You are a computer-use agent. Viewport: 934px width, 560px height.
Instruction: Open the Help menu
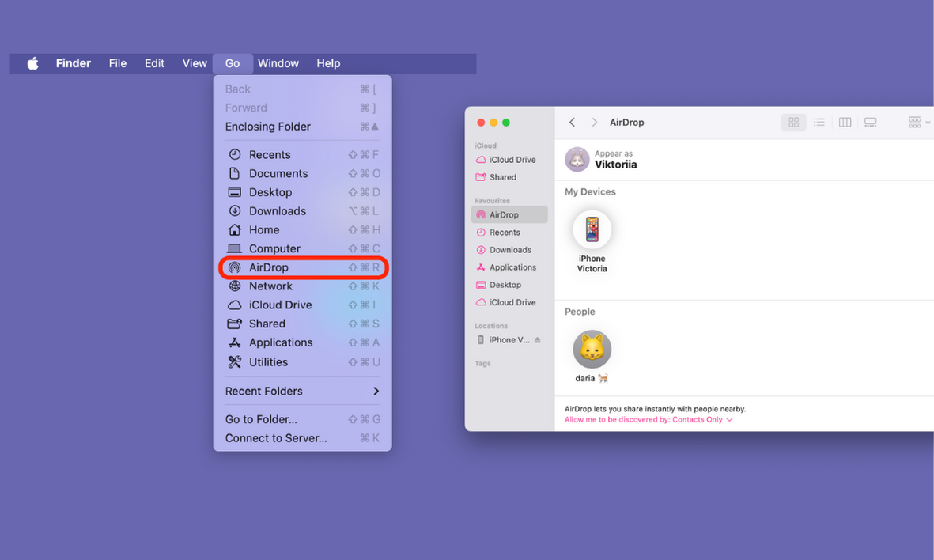328,63
